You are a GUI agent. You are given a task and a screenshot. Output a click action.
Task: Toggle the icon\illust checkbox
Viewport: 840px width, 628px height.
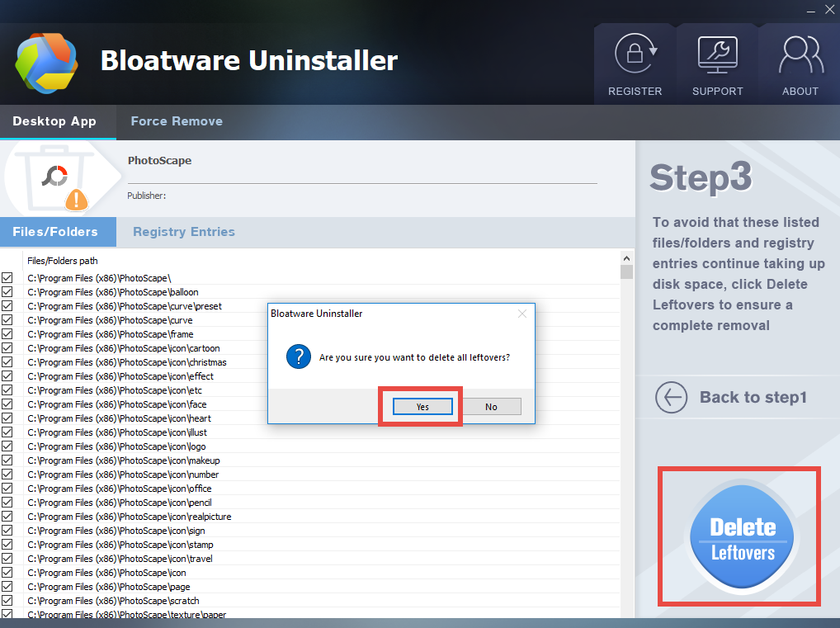coord(7,432)
